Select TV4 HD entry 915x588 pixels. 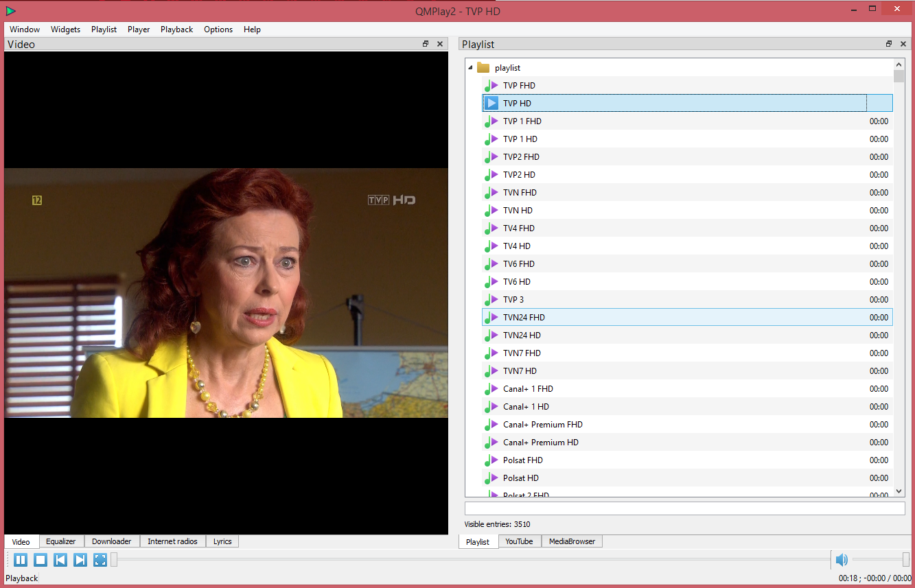(688, 246)
